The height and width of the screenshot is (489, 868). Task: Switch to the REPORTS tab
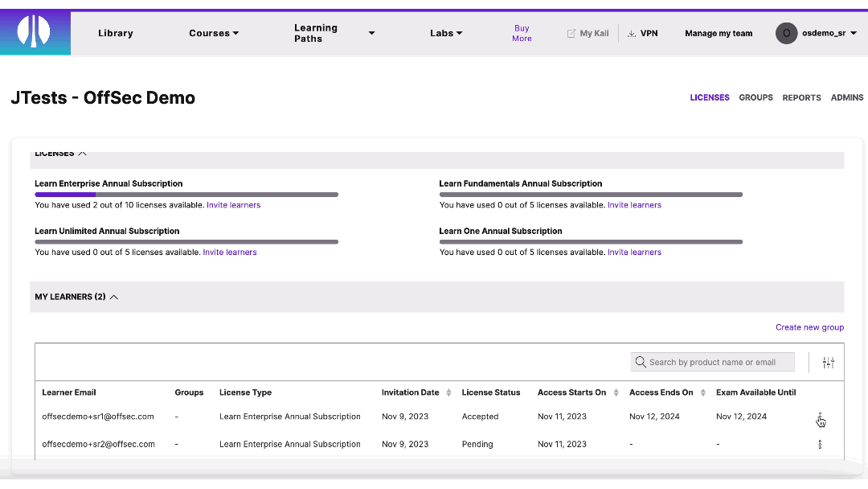click(x=801, y=97)
